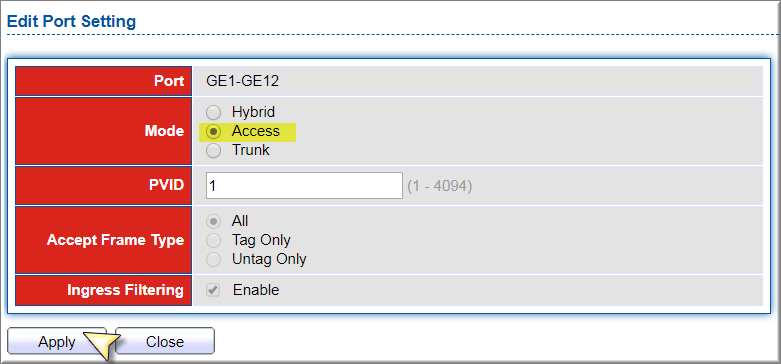Click the Hybrid label text
Screen dimensions: 781x364
click(253, 112)
